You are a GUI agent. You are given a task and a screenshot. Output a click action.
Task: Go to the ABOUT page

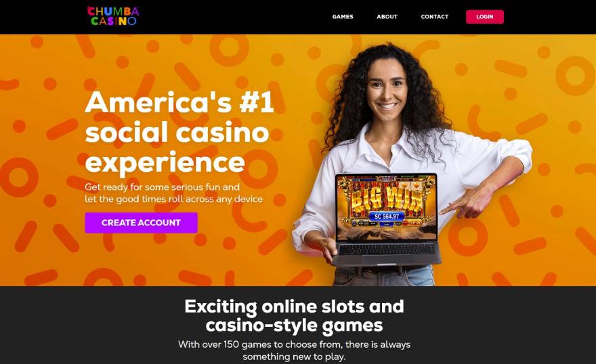[387, 17]
